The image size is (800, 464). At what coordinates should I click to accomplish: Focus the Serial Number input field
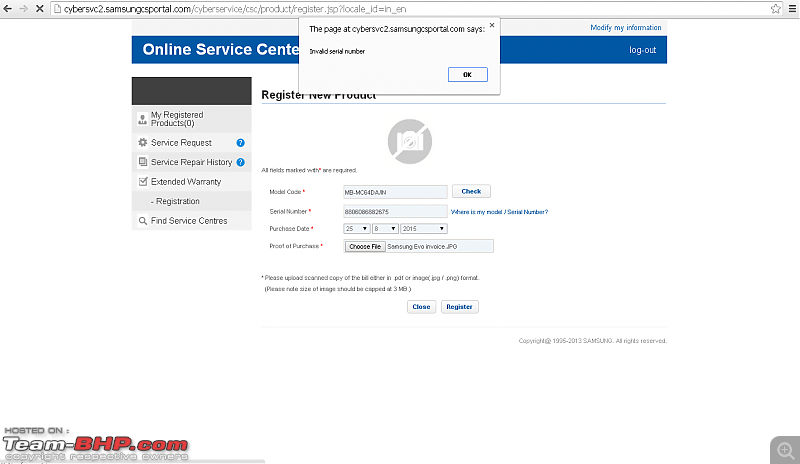click(395, 211)
